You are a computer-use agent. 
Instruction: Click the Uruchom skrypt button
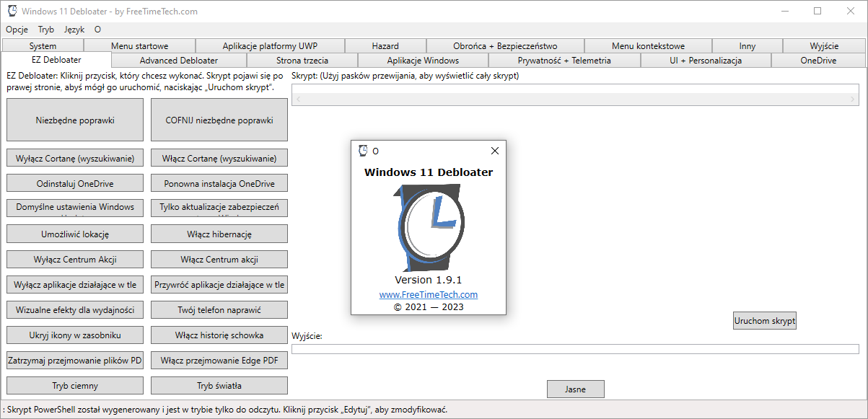(764, 320)
